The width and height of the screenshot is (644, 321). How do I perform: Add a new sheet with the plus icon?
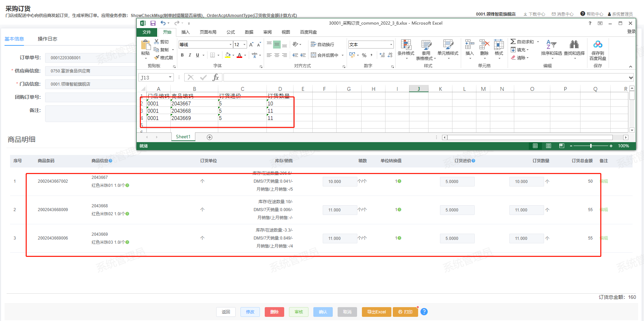point(210,137)
